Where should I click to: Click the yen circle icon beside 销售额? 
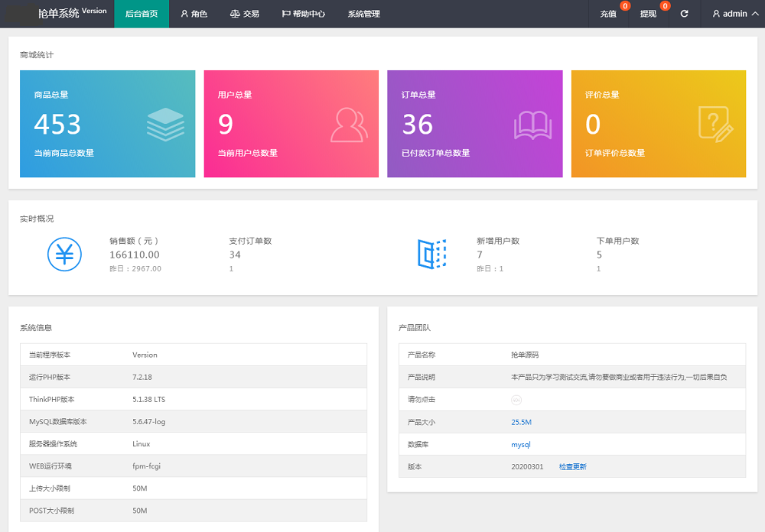pos(65,254)
